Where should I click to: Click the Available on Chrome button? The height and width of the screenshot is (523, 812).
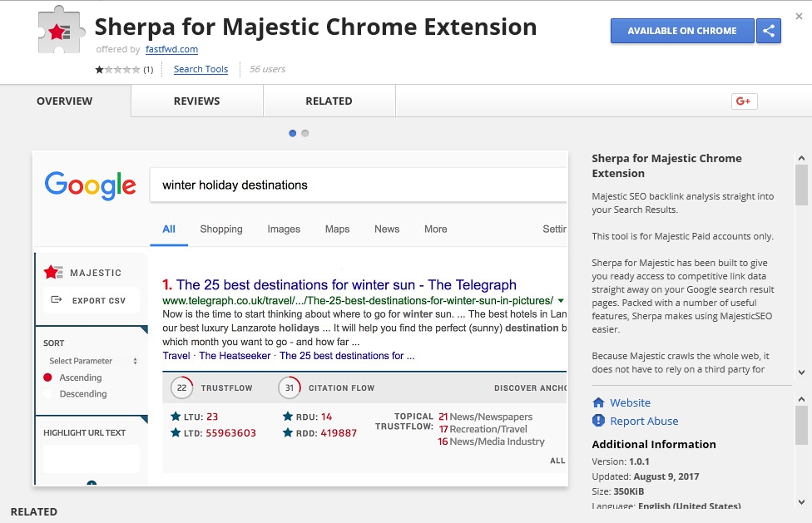pos(682,31)
